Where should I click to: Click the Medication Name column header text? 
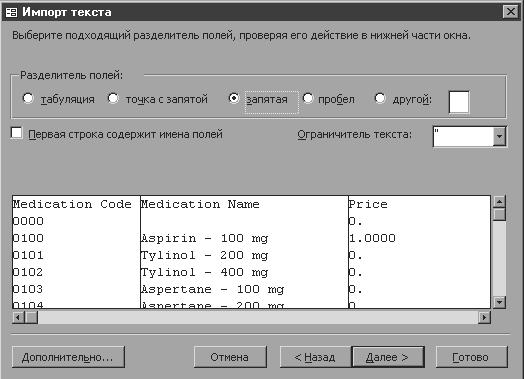pos(200,204)
